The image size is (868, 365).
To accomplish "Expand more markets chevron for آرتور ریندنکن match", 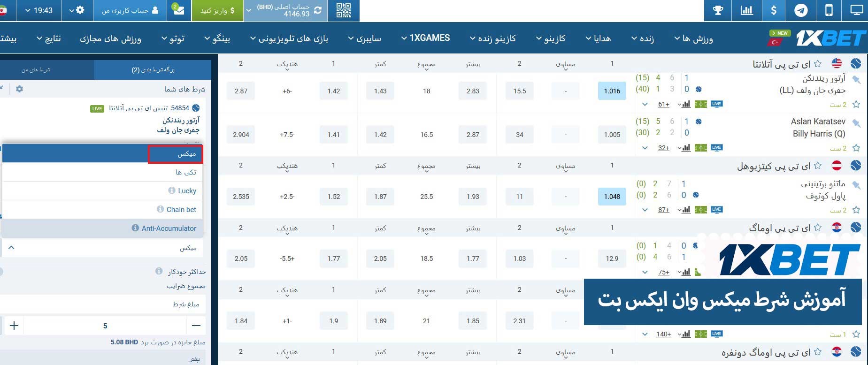I will [645, 104].
